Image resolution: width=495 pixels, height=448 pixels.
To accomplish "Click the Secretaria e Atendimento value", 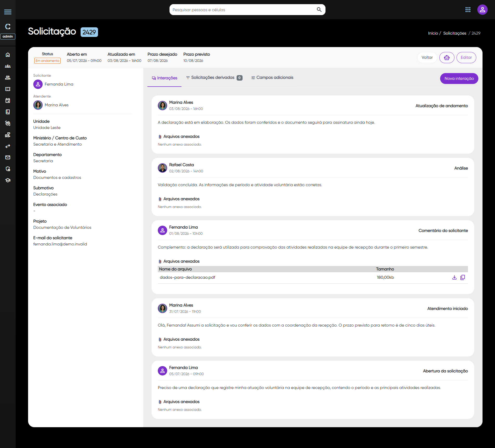I will pos(57,144).
